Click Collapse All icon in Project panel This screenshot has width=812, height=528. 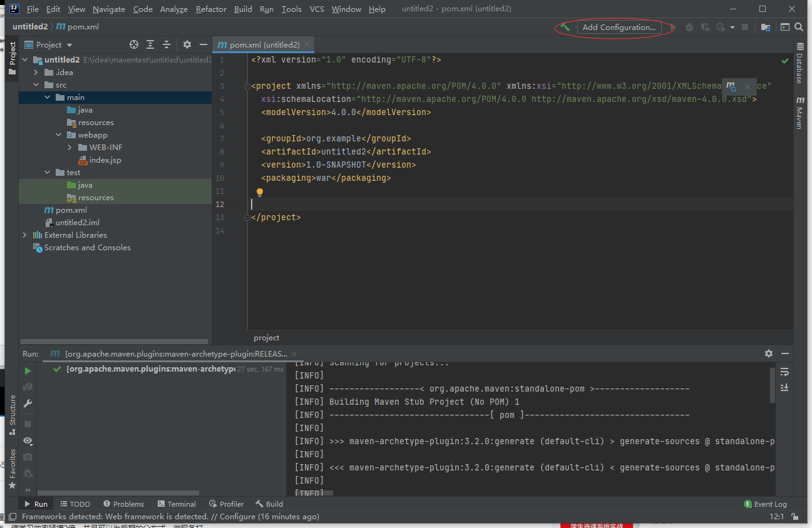click(x=167, y=44)
